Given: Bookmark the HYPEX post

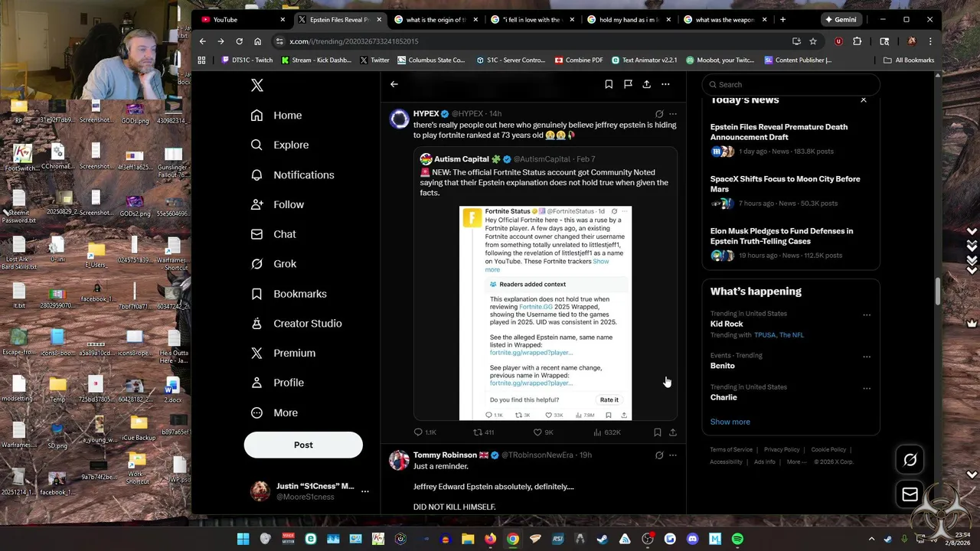Looking at the screenshot, I should coord(657,432).
